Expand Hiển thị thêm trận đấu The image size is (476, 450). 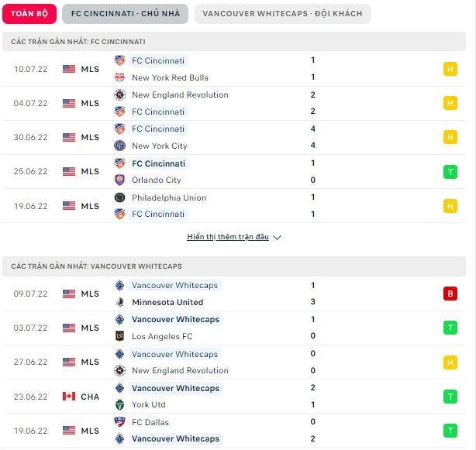coord(228,236)
